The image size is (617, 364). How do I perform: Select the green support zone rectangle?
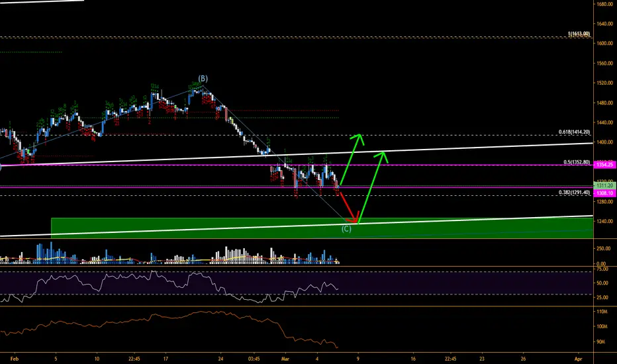tap(322, 228)
